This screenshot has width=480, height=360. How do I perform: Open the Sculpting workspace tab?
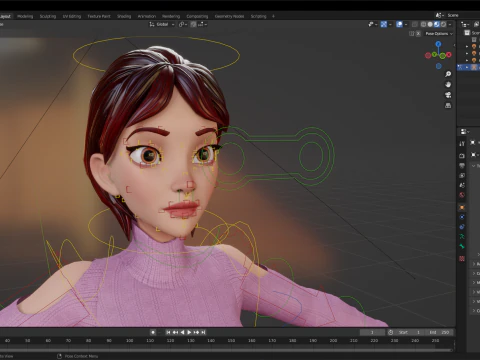click(48, 16)
